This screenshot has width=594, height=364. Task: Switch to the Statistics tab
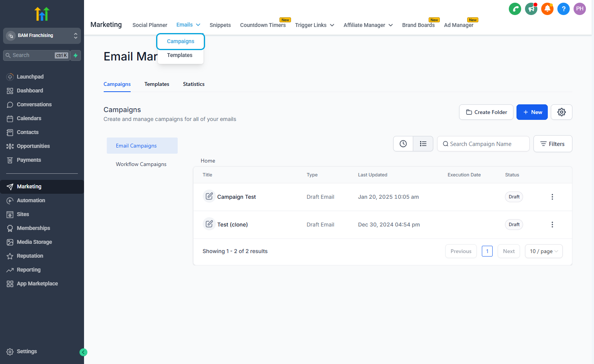point(194,84)
